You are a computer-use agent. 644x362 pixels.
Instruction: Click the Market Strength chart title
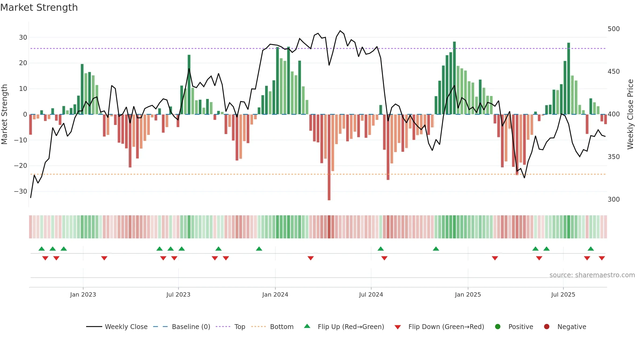(39, 8)
